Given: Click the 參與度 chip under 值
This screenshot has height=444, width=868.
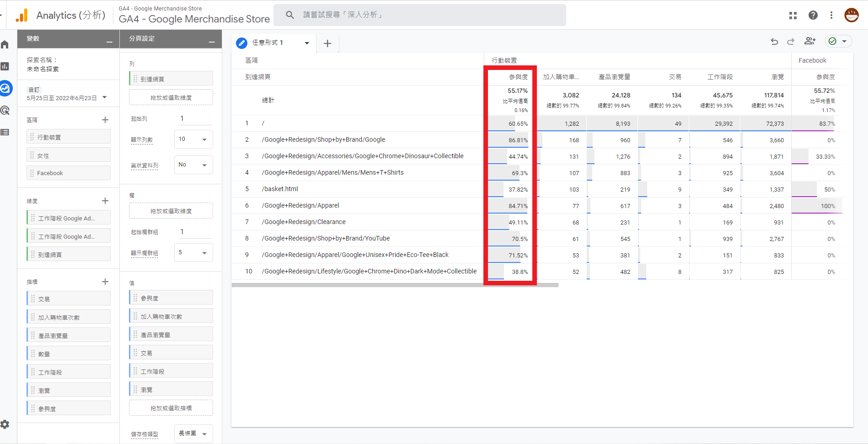Looking at the screenshot, I should pyautogui.click(x=171, y=297).
